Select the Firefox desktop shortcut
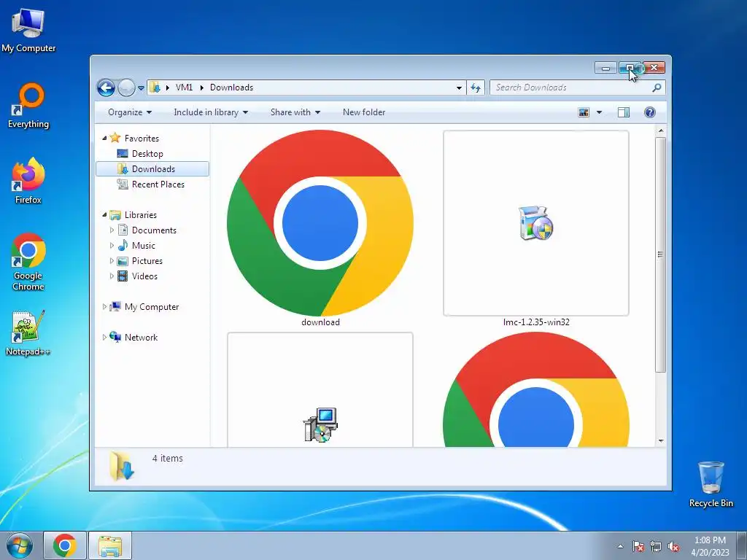The height and width of the screenshot is (560, 747). click(28, 181)
